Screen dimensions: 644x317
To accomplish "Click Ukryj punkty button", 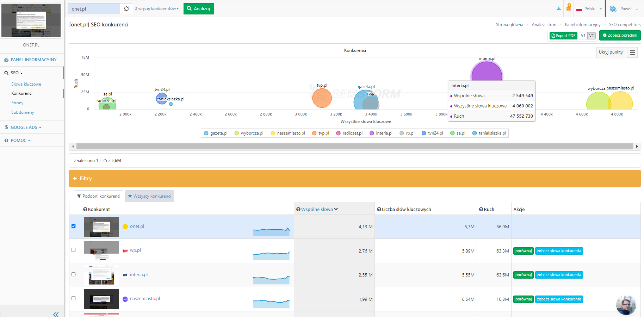I will pos(611,52).
